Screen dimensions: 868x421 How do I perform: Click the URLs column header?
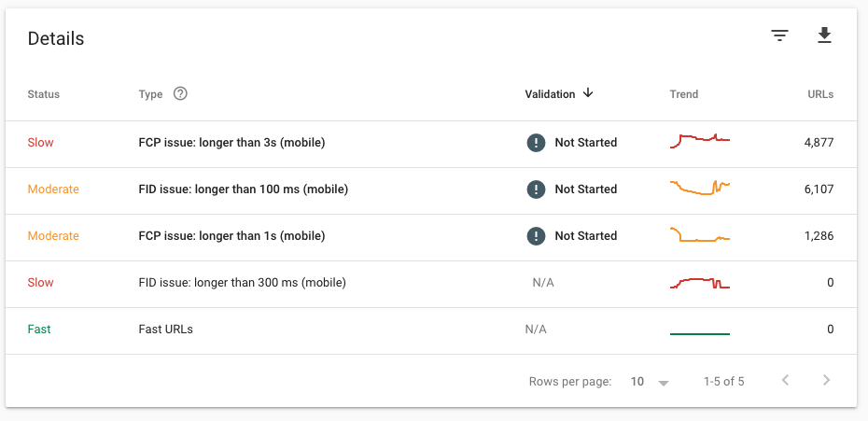click(820, 94)
